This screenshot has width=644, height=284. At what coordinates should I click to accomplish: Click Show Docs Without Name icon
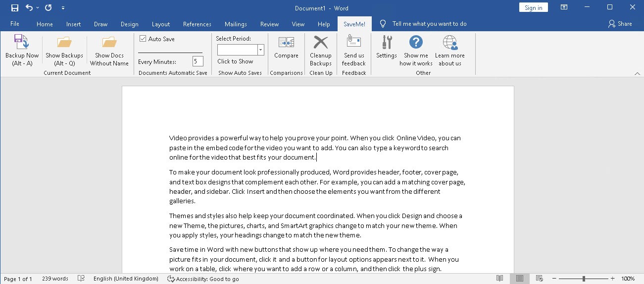pos(109,42)
